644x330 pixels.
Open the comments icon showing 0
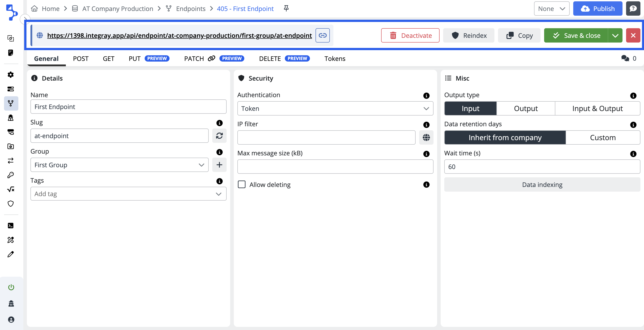[x=625, y=58]
